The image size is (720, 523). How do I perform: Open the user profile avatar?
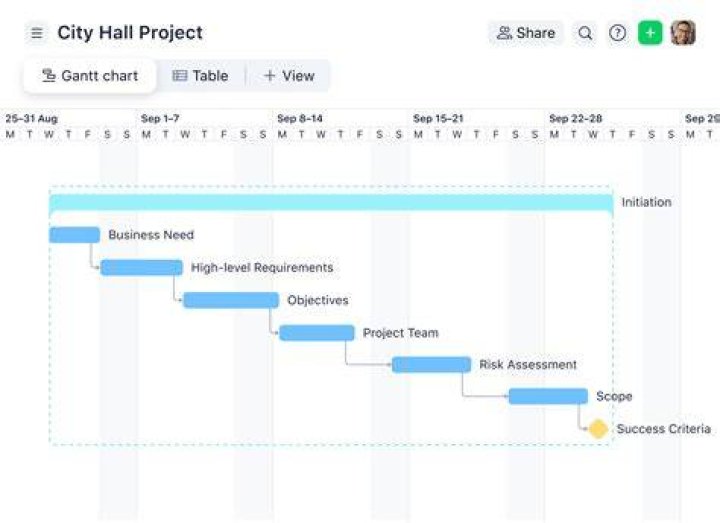(x=683, y=33)
